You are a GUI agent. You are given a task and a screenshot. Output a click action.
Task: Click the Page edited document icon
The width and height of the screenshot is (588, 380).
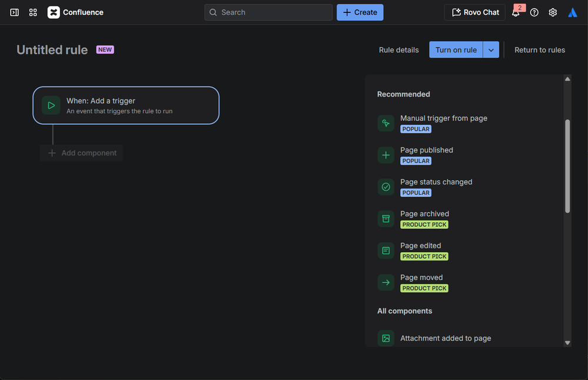pyautogui.click(x=386, y=251)
